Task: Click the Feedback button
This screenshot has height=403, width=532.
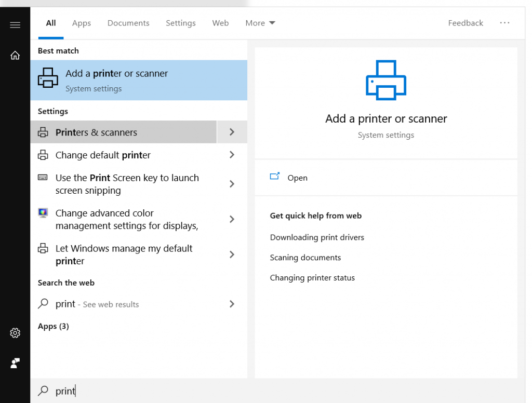Action: (x=465, y=23)
